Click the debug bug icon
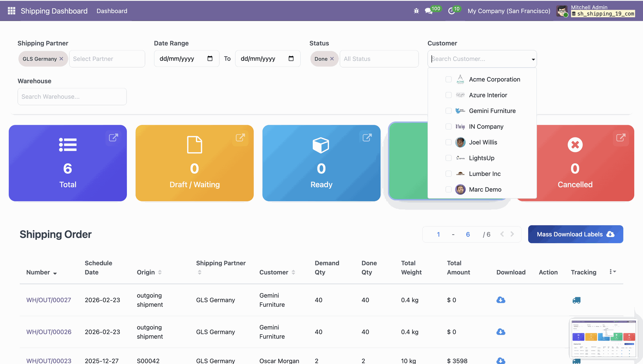The width and height of the screenshot is (643, 364). (x=416, y=11)
